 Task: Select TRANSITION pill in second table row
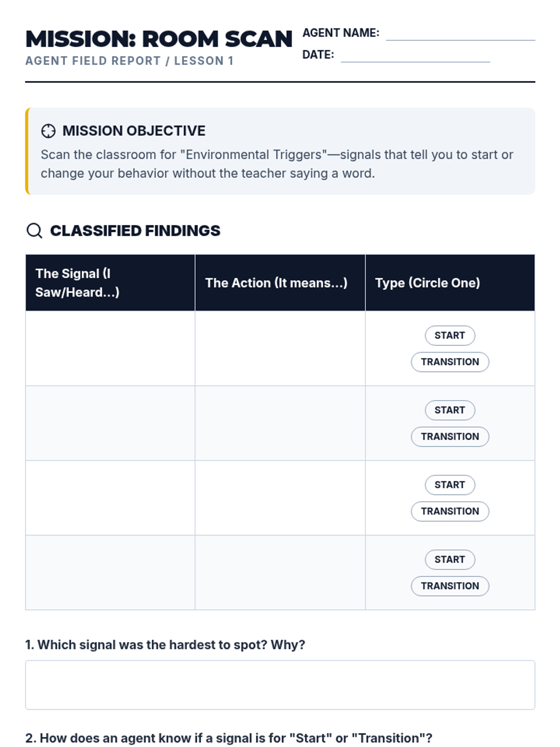coord(450,437)
